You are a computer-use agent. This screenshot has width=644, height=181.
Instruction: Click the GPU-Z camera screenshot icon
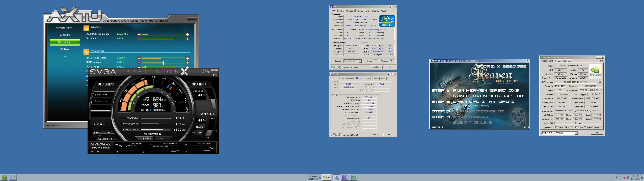(x=601, y=61)
